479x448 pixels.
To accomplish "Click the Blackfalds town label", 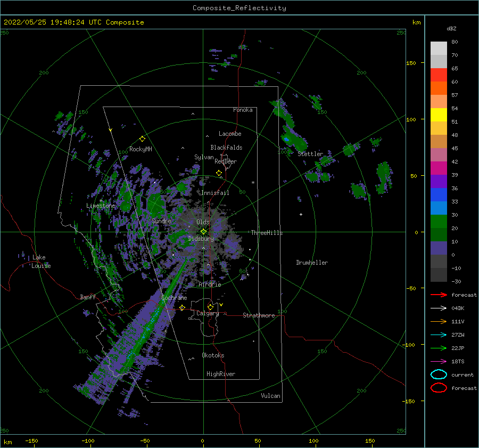I will pos(226,148).
